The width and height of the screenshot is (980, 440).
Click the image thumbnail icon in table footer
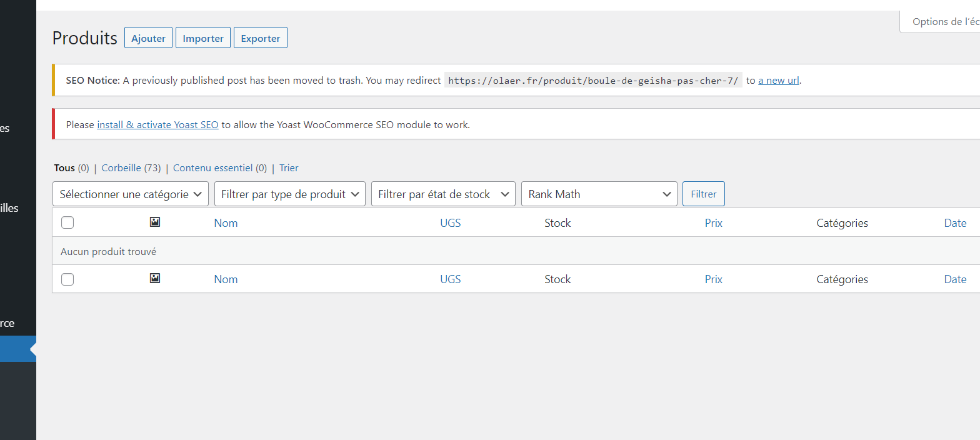click(155, 278)
